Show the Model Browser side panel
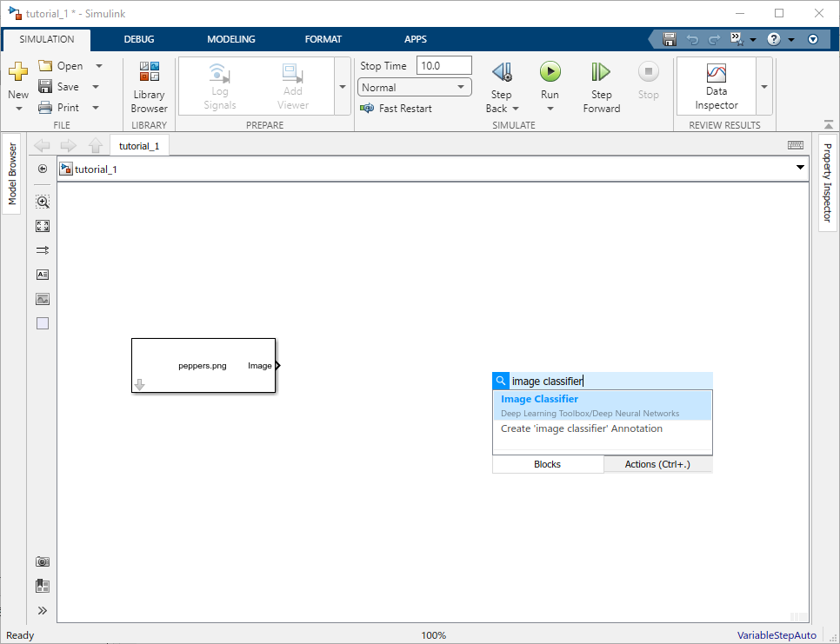 point(12,174)
